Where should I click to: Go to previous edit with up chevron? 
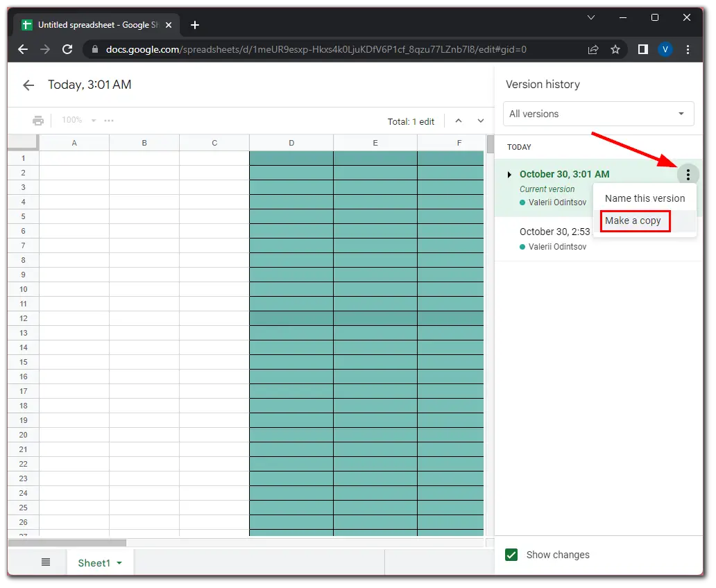[459, 121]
